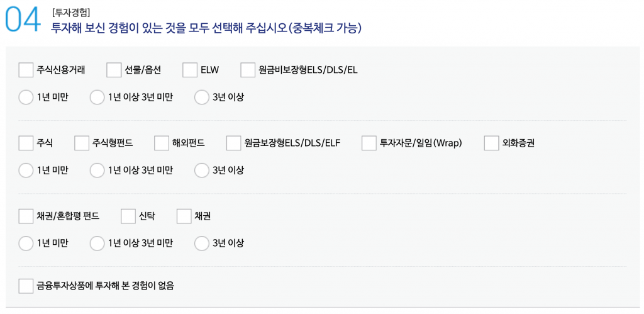Check 금융투자상품에 투자해 본 경험이 없음

pos(26,286)
